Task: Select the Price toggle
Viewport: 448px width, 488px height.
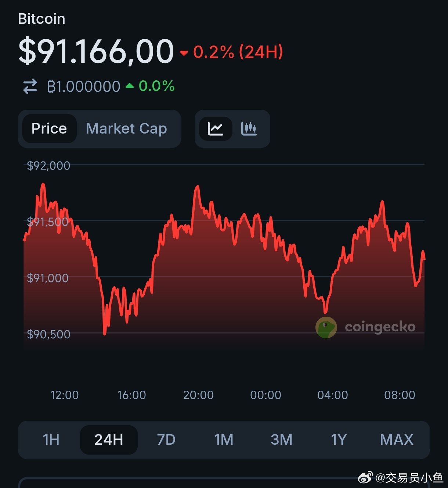Action: tap(49, 129)
